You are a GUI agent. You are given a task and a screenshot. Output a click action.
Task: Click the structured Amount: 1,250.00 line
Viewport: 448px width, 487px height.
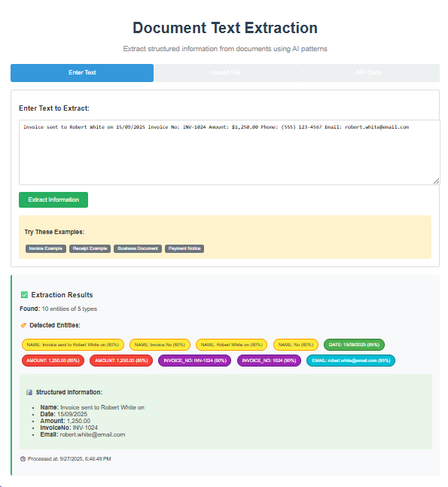[x=66, y=421]
